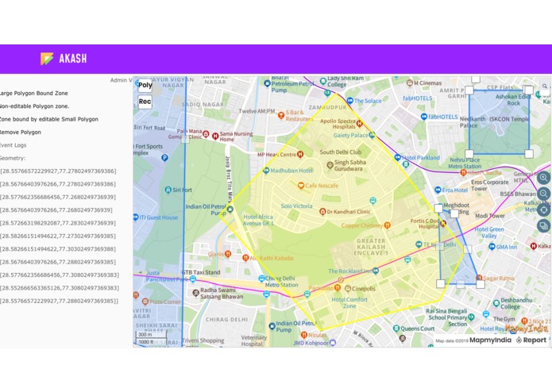Select Zone bound by editable Small Polygon
This screenshot has height=392, width=552.
[49, 119]
